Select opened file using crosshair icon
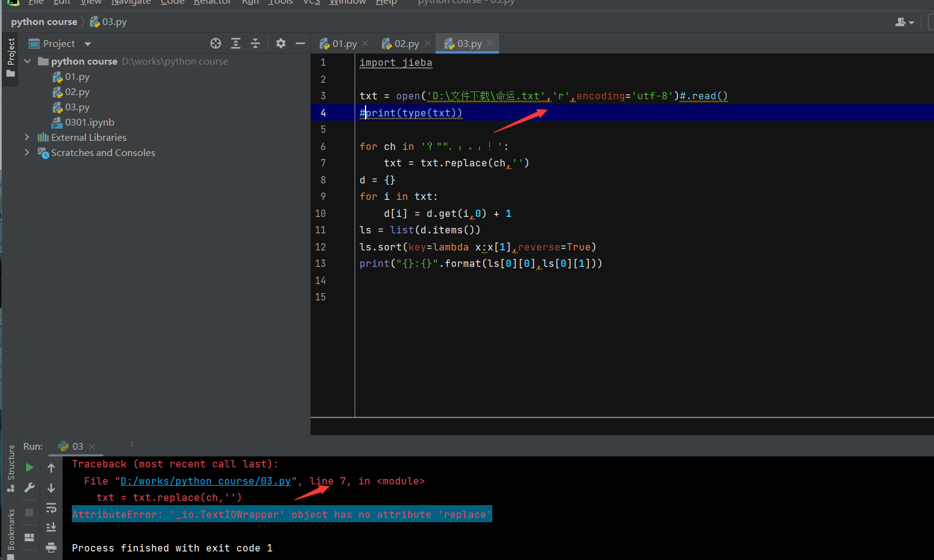Viewport: 934px width, 560px height. coord(216,43)
